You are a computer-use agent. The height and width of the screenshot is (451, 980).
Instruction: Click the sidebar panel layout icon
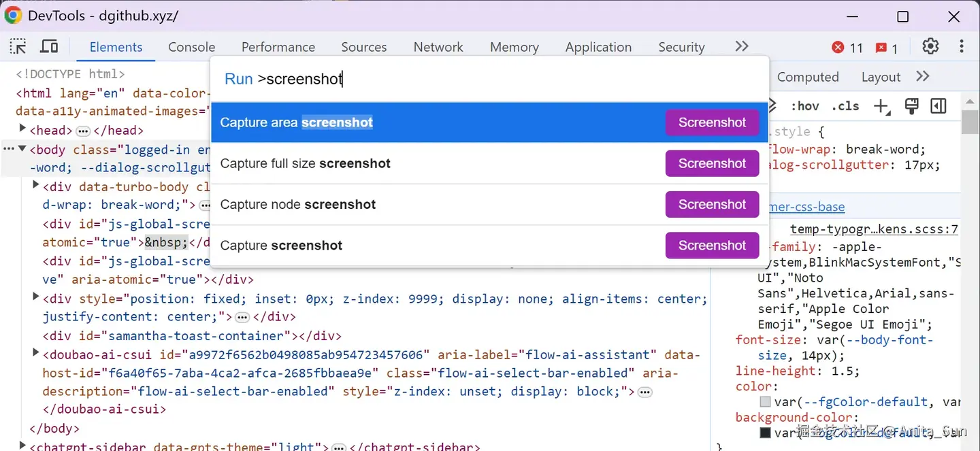938,105
